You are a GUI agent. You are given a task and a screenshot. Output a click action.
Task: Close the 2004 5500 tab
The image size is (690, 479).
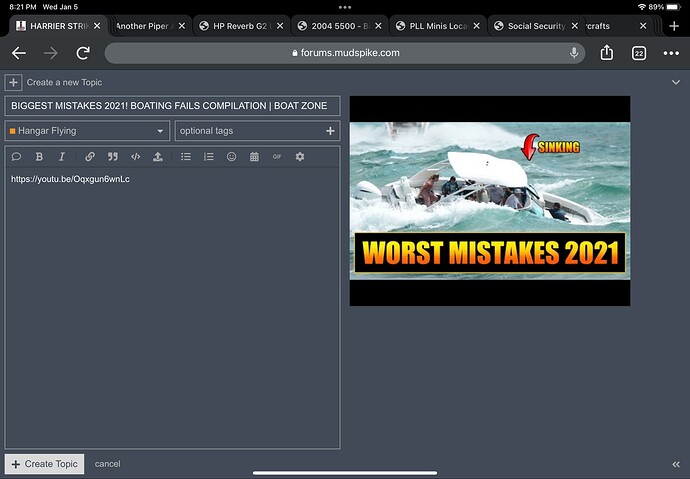pyautogui.click(x=378, y=26)
